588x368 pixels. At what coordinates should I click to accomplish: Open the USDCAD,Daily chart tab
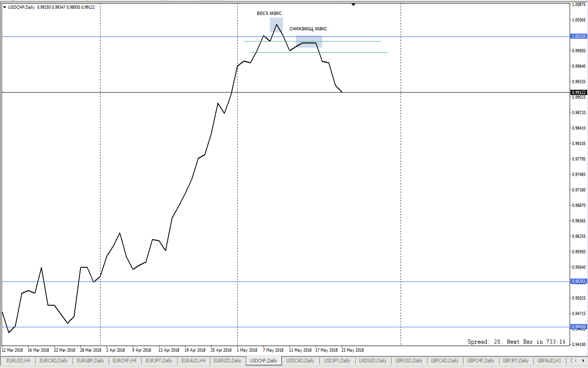(300, 361)
